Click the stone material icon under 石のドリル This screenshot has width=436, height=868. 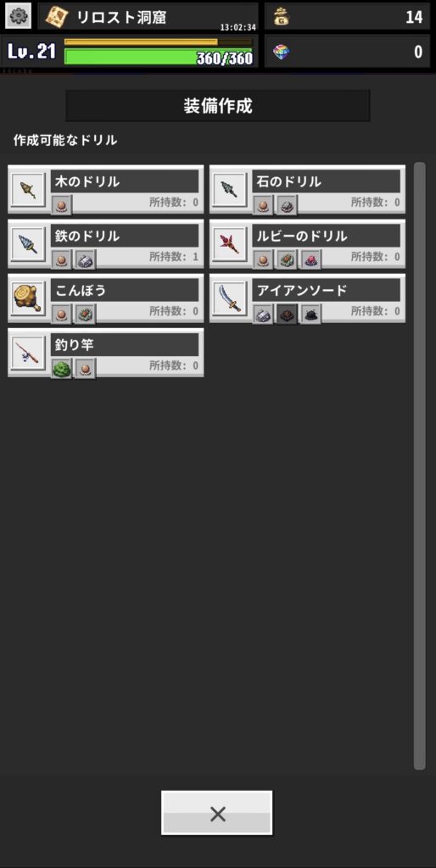pos(287,205)
